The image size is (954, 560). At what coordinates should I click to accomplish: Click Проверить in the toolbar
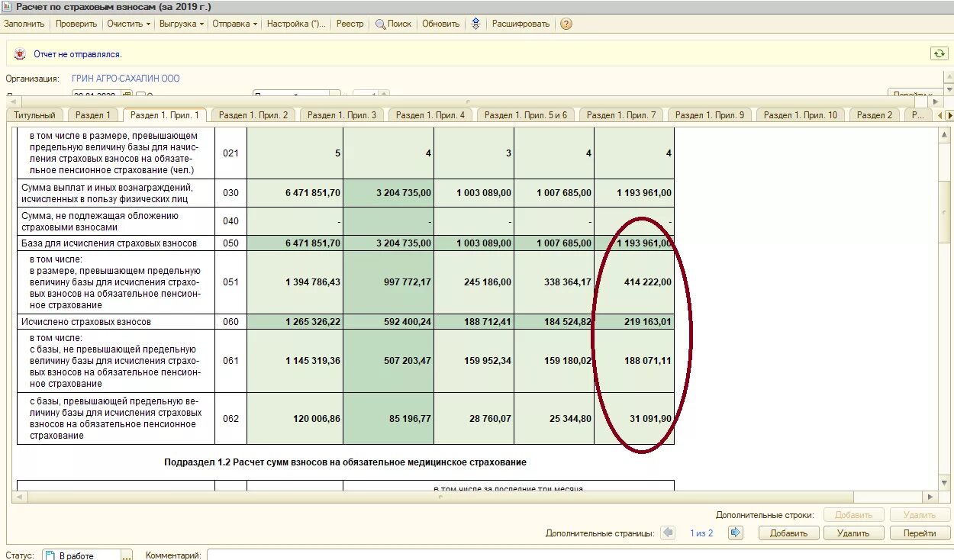coord(76,24)
